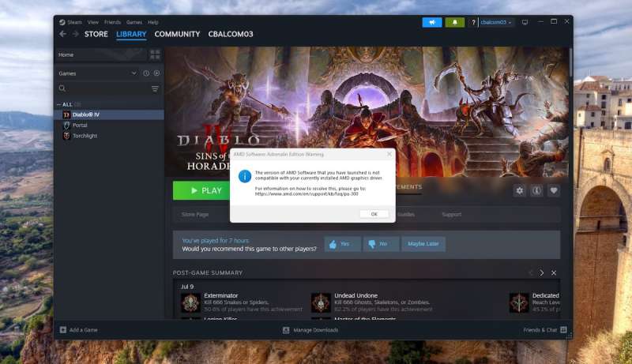Open the advanced filter options icon
This screenshot has width=632, height=364.
(155, 88)
